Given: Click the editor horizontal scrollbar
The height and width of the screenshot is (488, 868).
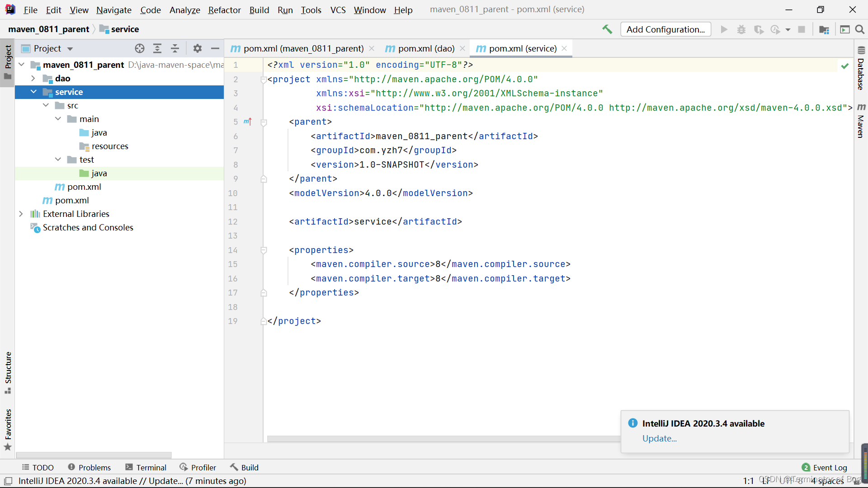Looking at the screenshot, I should [443, 439].
